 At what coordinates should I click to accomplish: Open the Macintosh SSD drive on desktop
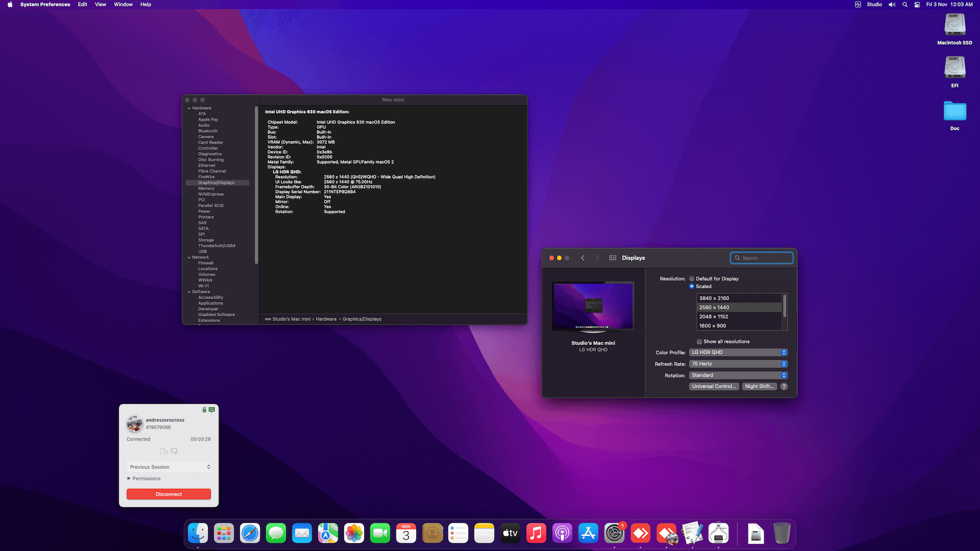tap(954, 25)
